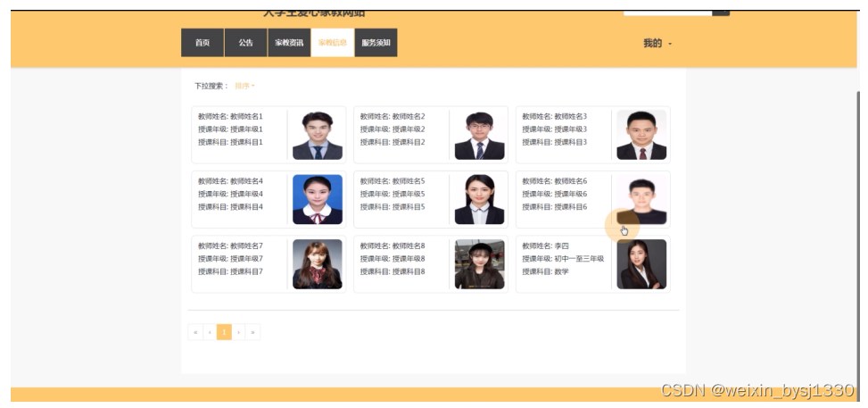Click the text 授课科目: 授课科目7
The image size is (868, 408).
coord(230,271)
